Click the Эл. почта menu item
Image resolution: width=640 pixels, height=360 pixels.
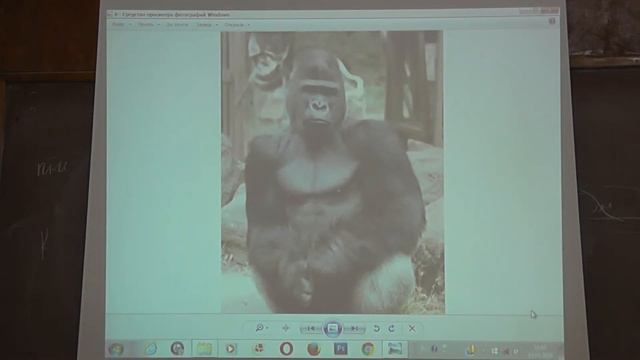(x=177, y=24)
